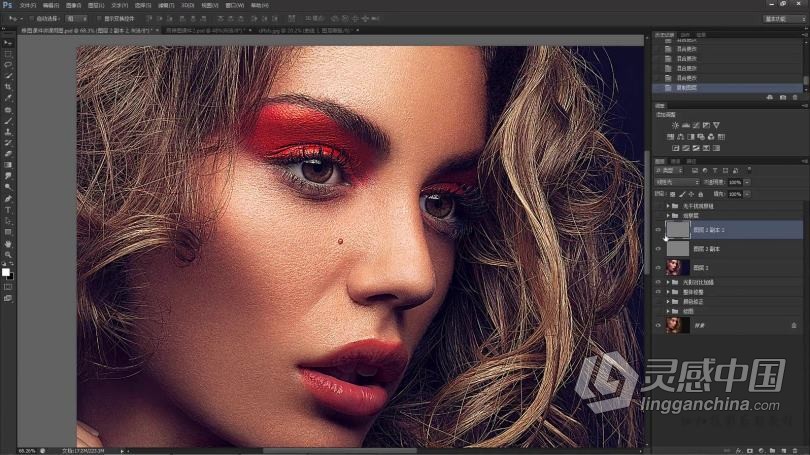Open the 窗口(W) Window menu
The height and width of the screenshot is (455, 810).
coord(235,5)
